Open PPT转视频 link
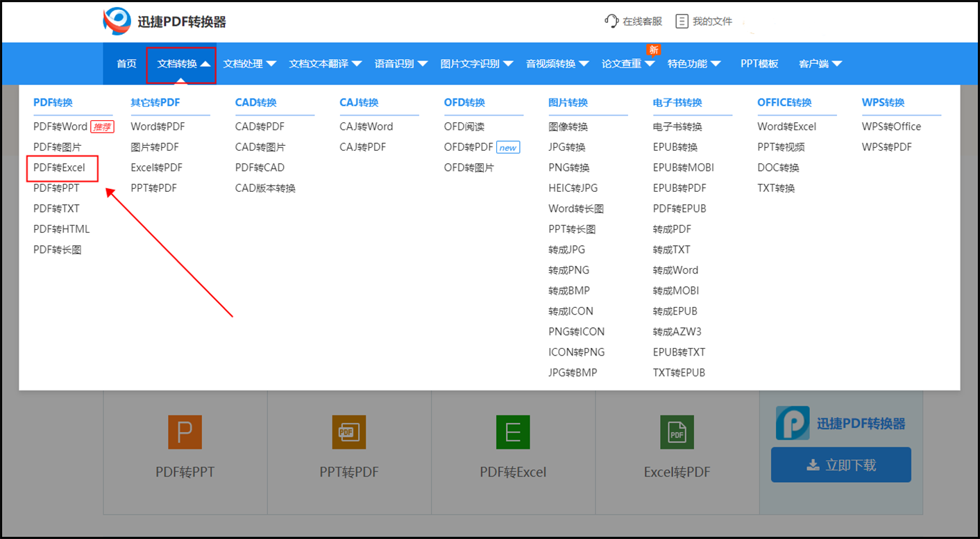The width and height of the screenshot is (980, 539). pos(781,147)
